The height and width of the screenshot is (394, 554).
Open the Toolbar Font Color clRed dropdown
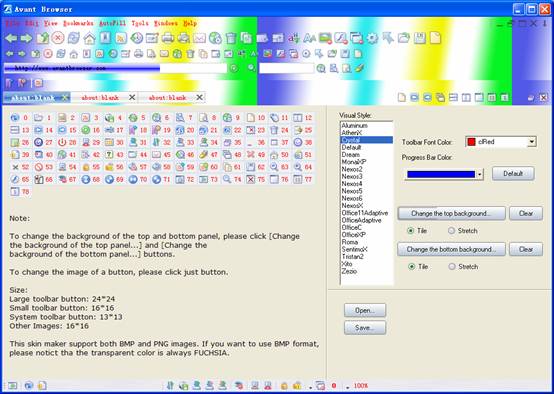pos(531,142)
